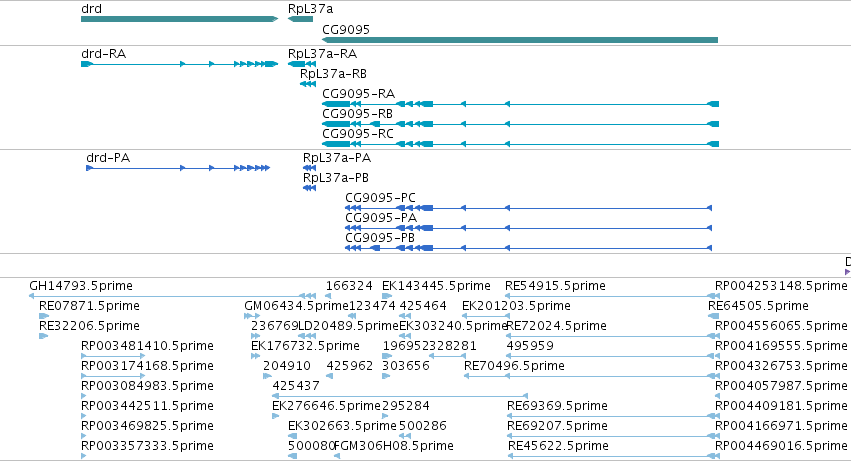Select the RpL37a gene bar
The width and height of the screenshot is (851, 461).
(x=300, y=19)
